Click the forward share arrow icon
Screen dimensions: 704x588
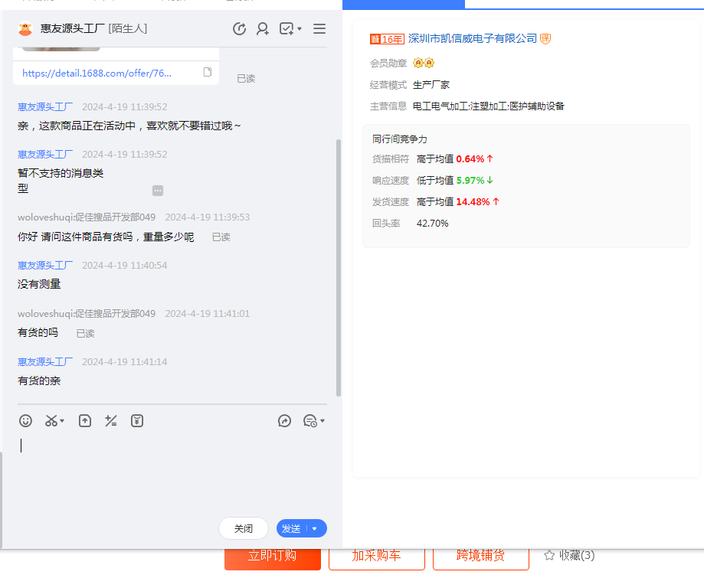pos(284,420)
